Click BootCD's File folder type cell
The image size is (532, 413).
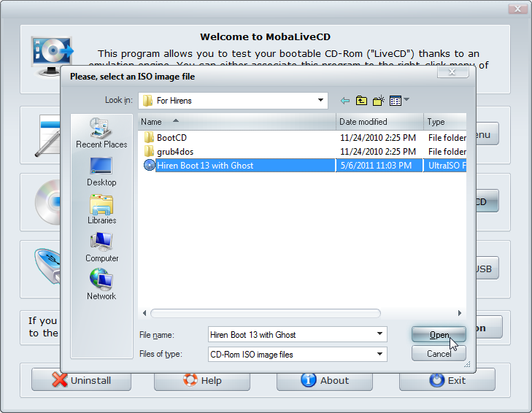coord(447,137)
